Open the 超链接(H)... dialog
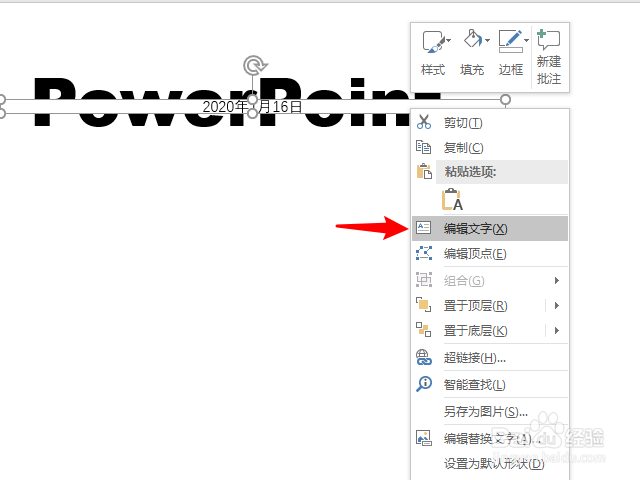640x480 pixels. (490, 358)
